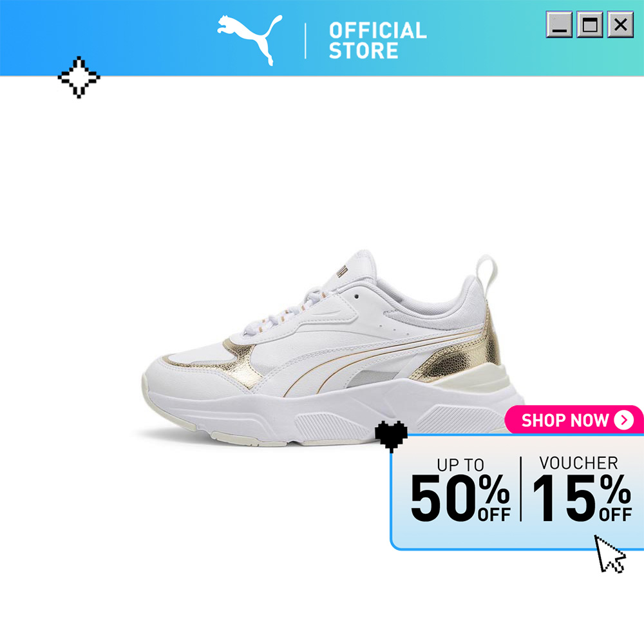Click the pink Shop Now button
This screenshot has width=644, height=644.
pyautogui.click(x=574, y=420)
